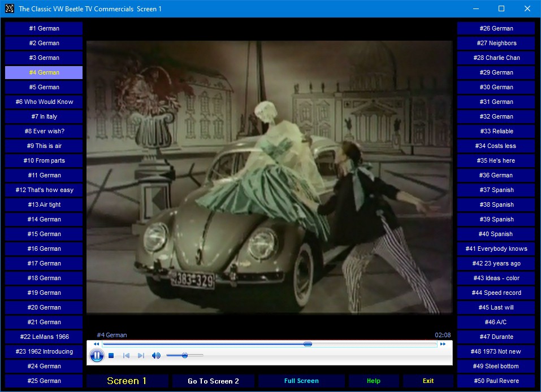
Task: Play #13 Air tight commercial
Action: click(x=44, y=204)
